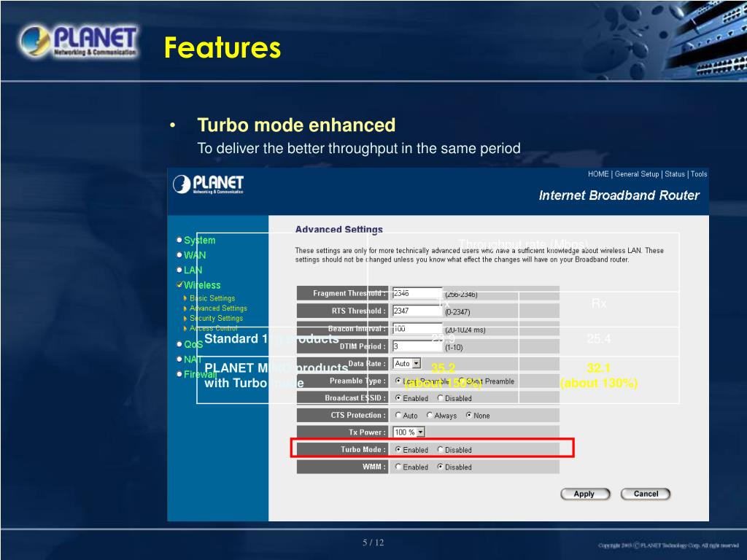The height and width of the screenshot is (560, 747).
Task: Click the Turbo mode enhanced heading
Action: point(296,125)
